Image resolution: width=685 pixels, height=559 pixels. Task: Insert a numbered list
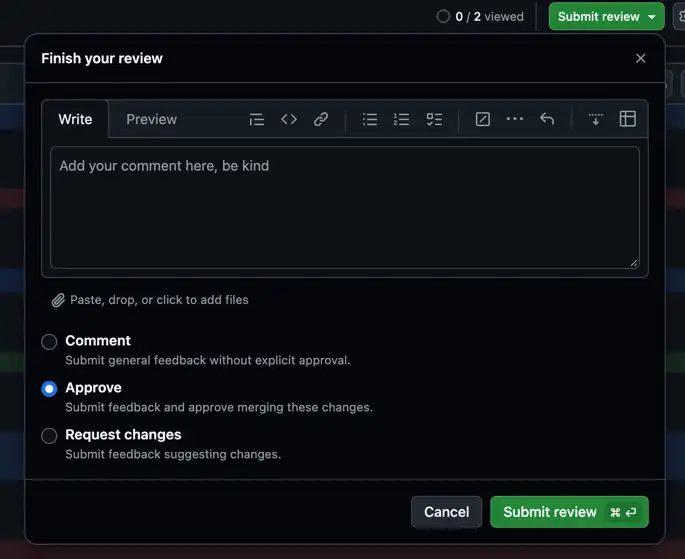(401, 119)
